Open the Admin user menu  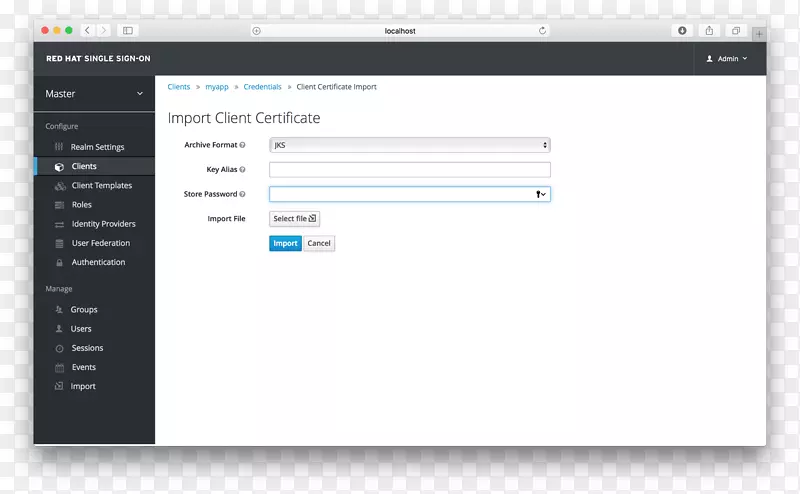727,59
